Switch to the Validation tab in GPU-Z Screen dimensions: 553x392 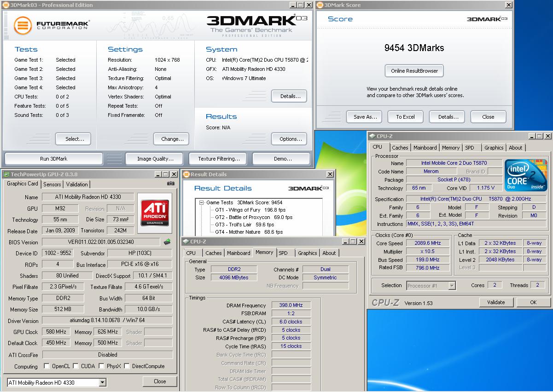pos(77,184)
